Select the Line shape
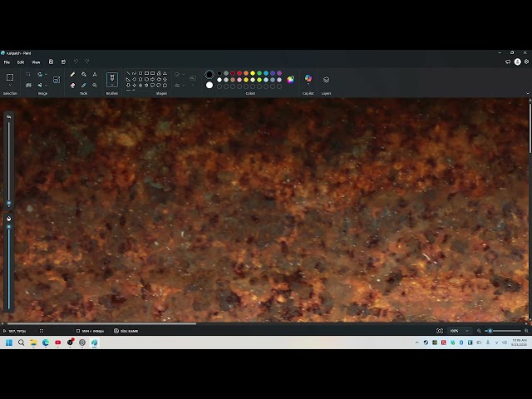This screenshot has height=399, width=532. (128, 73)
